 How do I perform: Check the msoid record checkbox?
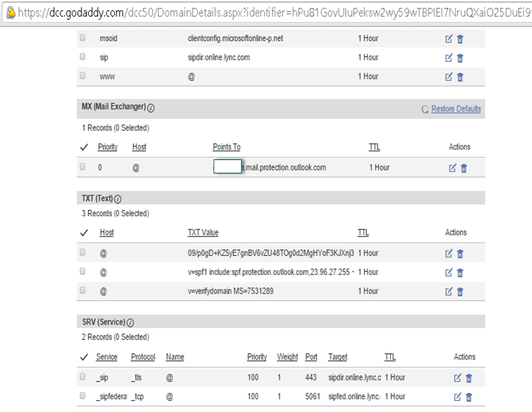point(82,37)
